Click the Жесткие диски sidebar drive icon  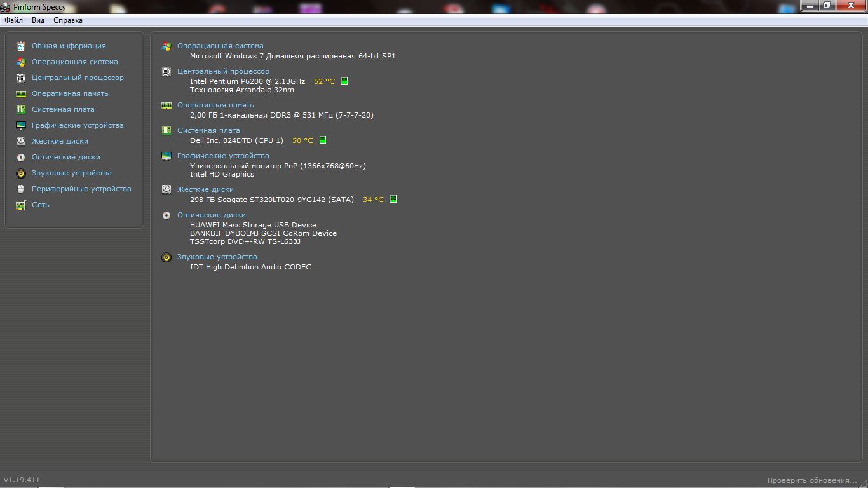[21, 141]
